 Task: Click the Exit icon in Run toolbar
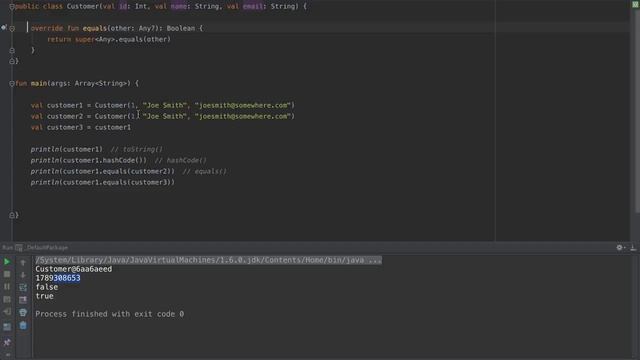pyautogui.click(x=7, y=312)
